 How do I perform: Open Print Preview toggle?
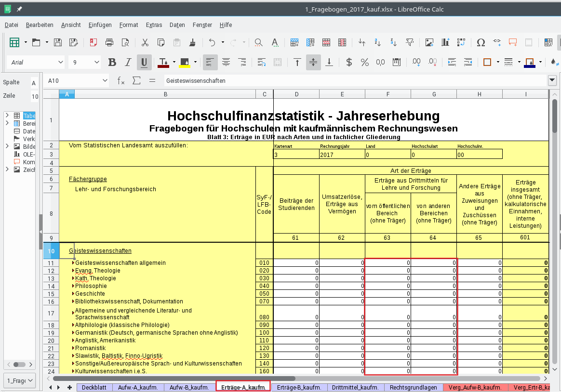click(x=125, y=42)
